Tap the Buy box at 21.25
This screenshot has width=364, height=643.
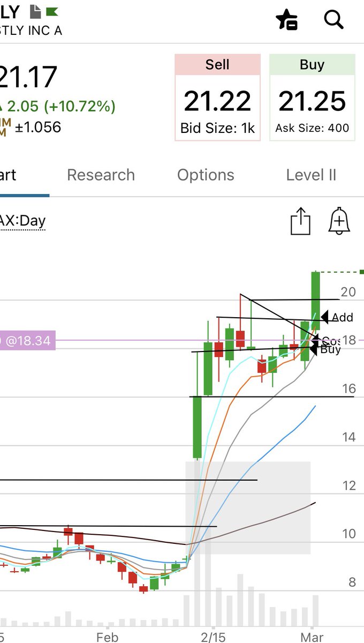tap(312, 98)
